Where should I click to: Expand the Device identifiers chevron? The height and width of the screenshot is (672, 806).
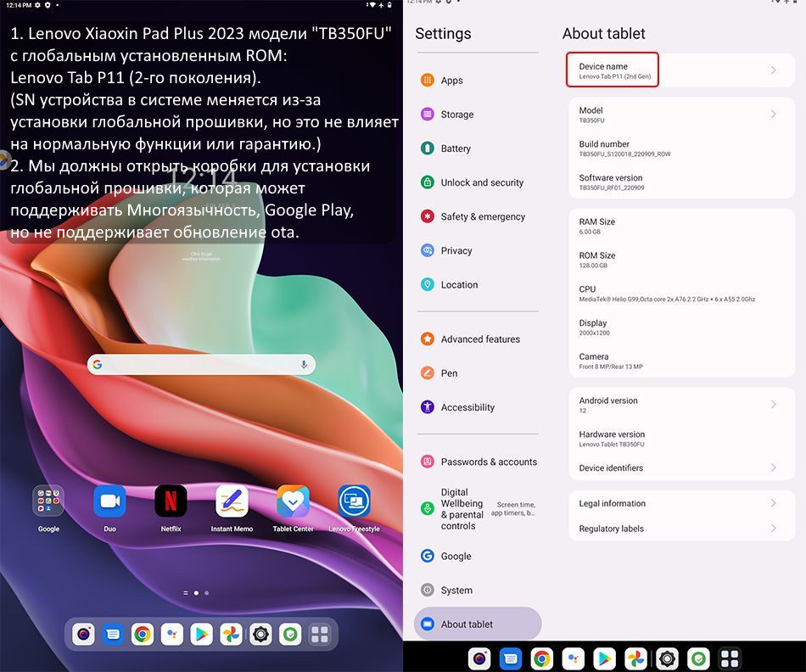pyautogui.click(x=773, y=468)
